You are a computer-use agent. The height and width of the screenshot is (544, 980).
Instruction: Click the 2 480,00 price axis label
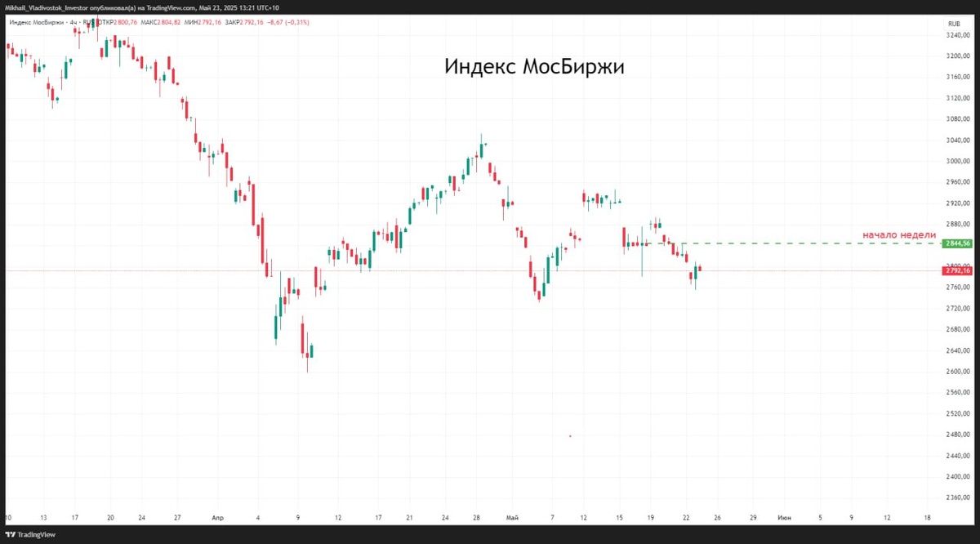point(957,434)
